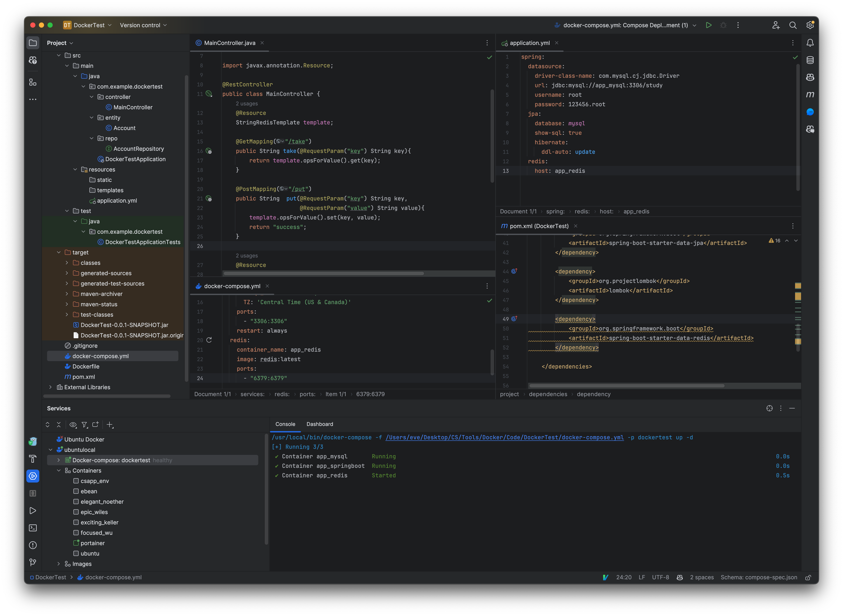Select the epic_wiles container
Image resolution: width=843 pixels, height=616 pixels.
tap(94, 512)
